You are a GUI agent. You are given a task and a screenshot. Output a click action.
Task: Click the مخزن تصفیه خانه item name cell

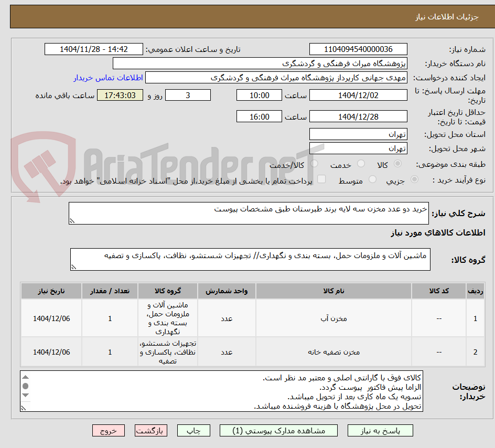pyautogui.click(x=333, y=352)
